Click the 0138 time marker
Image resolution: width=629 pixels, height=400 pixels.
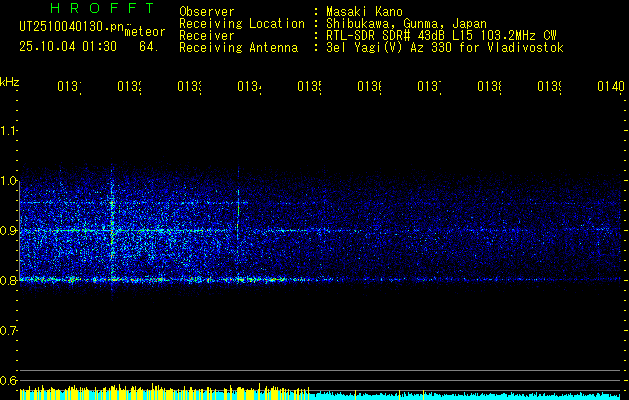[489, 86]
